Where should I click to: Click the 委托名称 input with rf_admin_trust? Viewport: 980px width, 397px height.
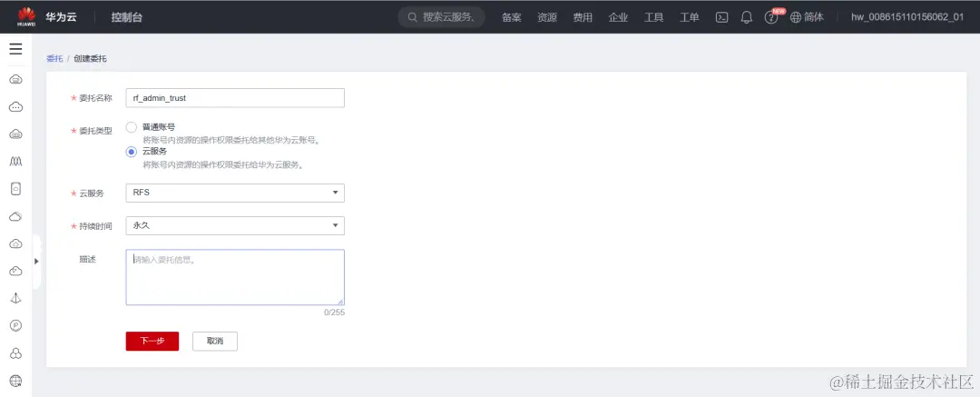pyautogui.click(x=235, y=98)
